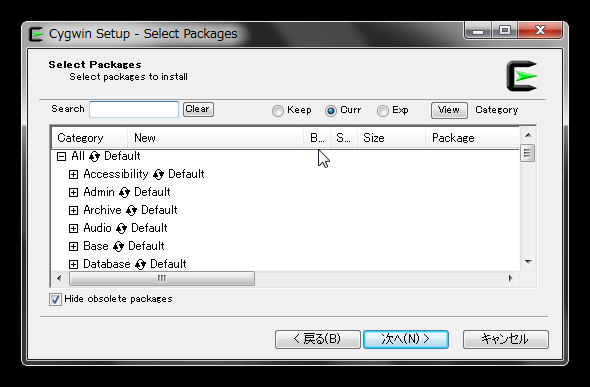Click the cycle icon next to All
This screenshot has height=387, width=590.
[x=94, y=156]
